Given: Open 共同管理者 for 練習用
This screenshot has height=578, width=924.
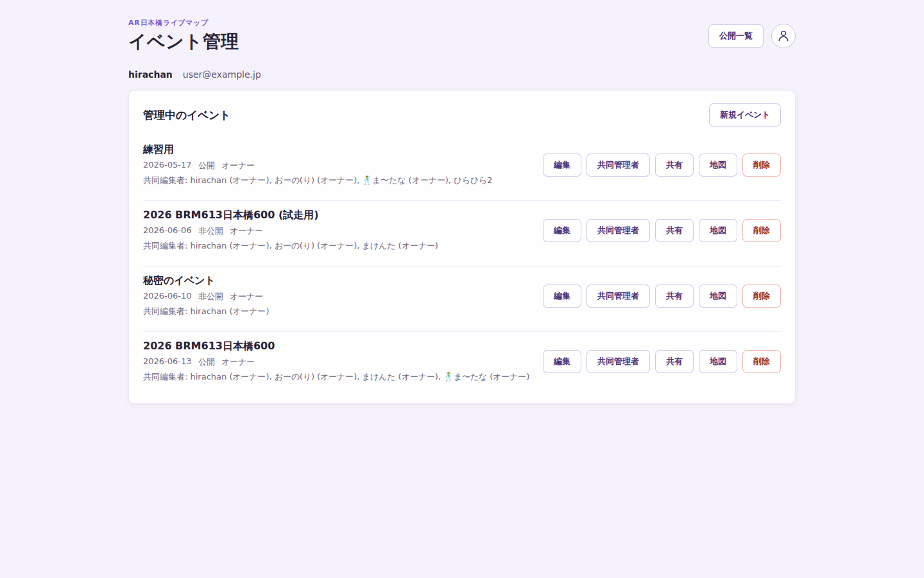Looking at the screenshot, I should pyautogui.click(x=618, y=165).
